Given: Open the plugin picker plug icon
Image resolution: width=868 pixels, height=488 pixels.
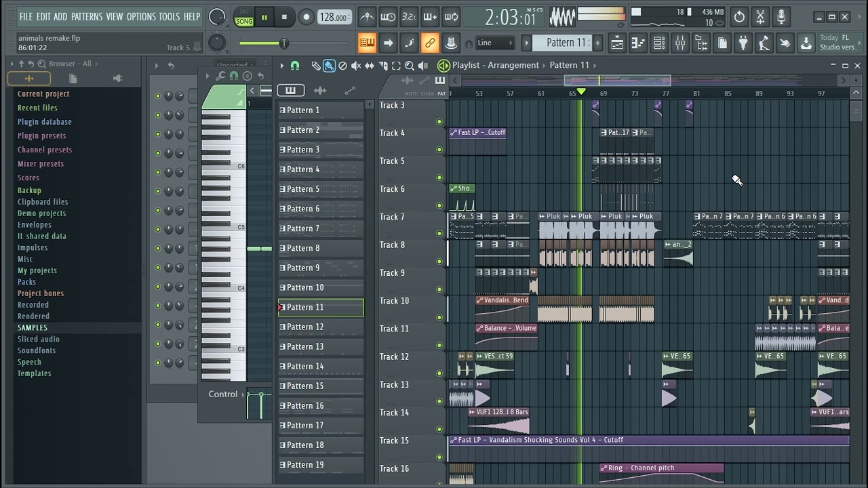Looking at the screenshot, I should point(743,43).
